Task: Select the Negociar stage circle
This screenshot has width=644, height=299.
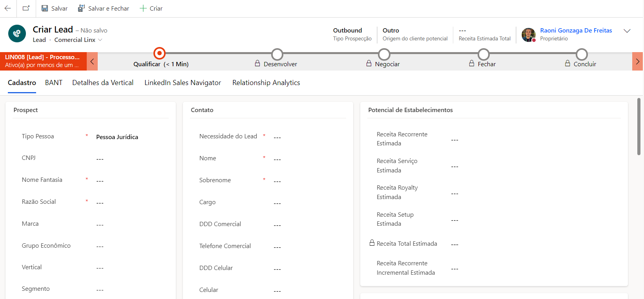Action: pos(384,54)
